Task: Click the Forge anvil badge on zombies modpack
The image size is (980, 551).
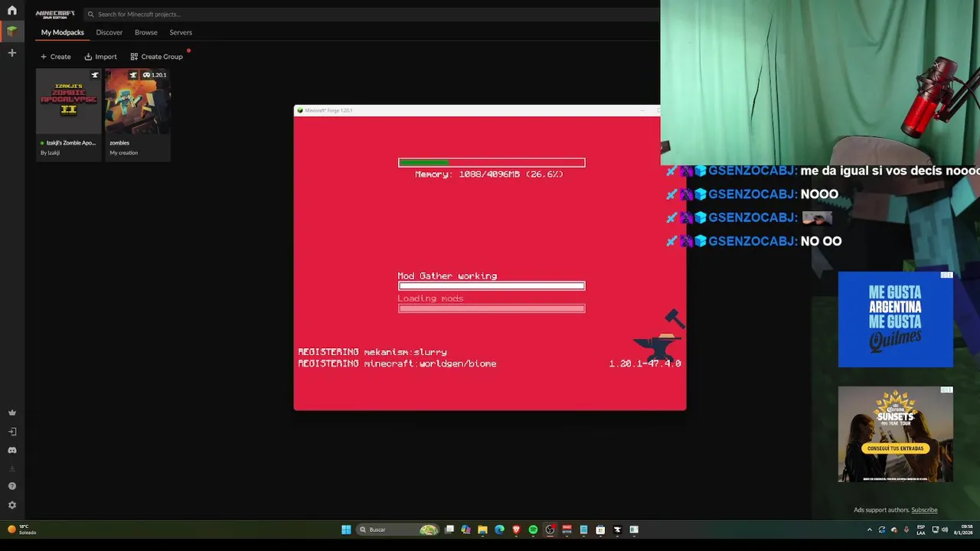Action: [x=132, y=75]
